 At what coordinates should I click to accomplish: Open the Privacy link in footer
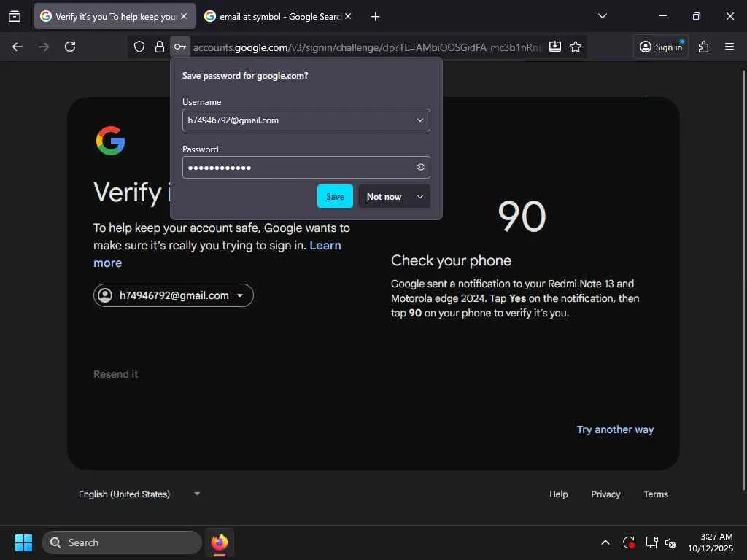point(605,494)
